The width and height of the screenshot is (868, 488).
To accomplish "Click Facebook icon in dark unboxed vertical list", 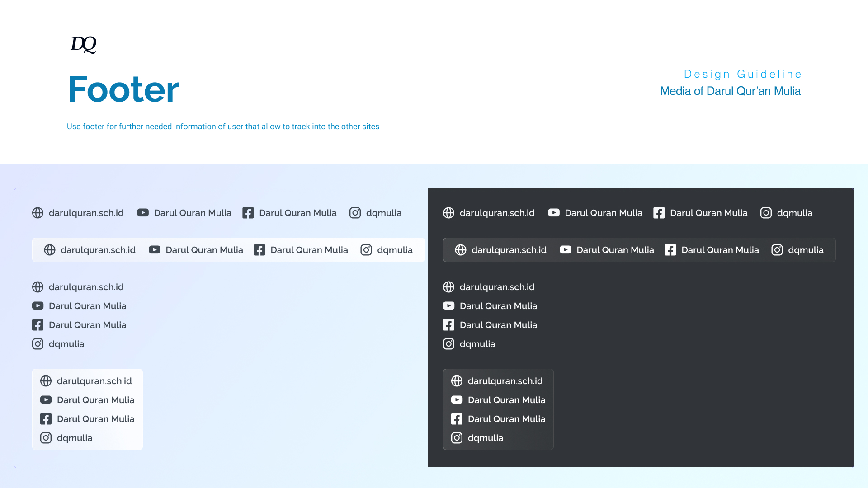I will point(448,325).
